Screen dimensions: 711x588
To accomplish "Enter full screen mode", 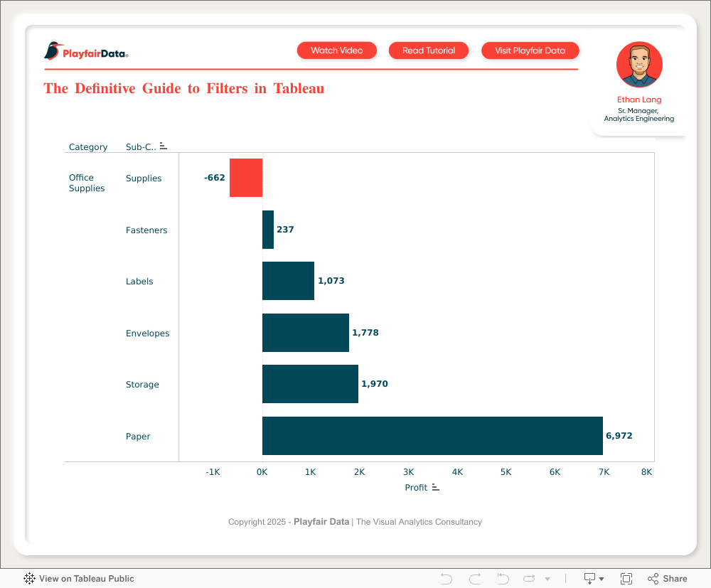I will click(x=626, y=579).
